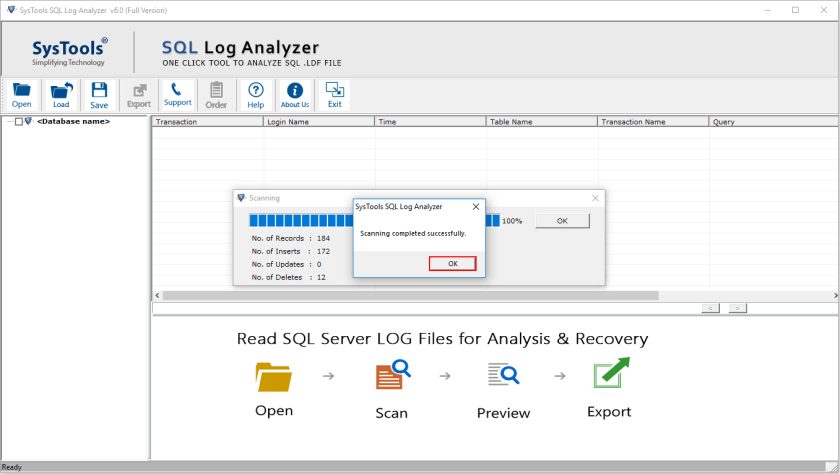Tick the Database name checkbox
Image resolution: width=840 pixels, height=474 pixels.
[x=19, y=122]
